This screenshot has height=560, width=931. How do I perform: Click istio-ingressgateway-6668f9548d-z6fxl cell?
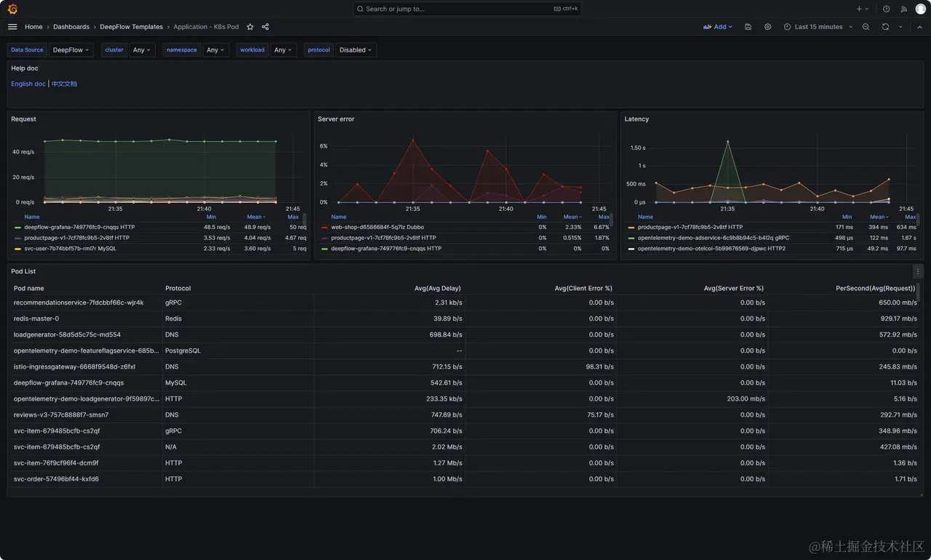tap(87, 367)
